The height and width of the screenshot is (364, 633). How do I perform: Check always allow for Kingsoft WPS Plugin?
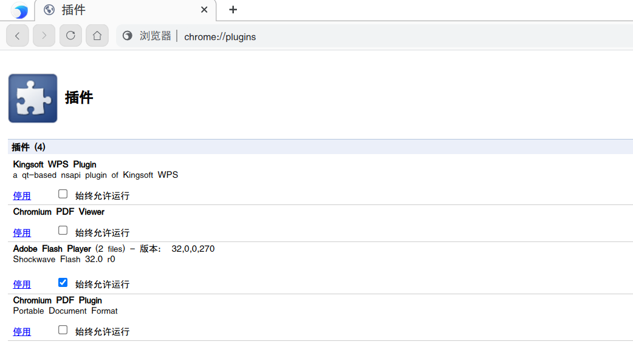click(63, 194)
